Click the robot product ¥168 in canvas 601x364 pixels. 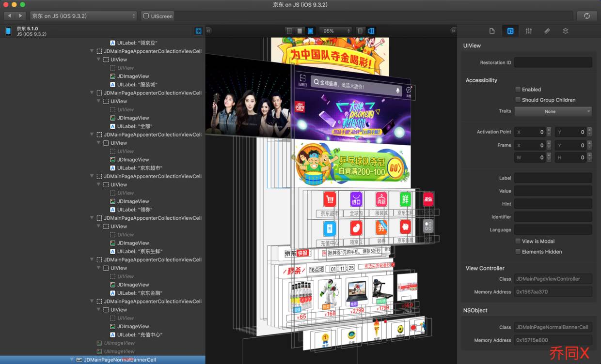pos(330,294)
